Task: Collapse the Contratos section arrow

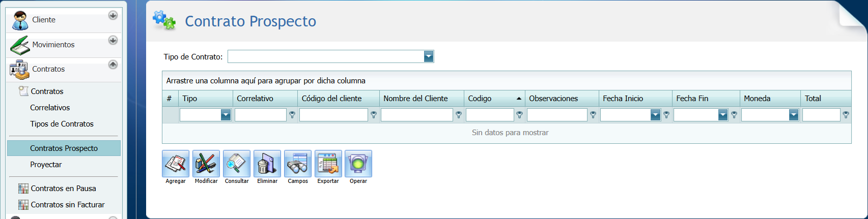Action: (113, 65)
